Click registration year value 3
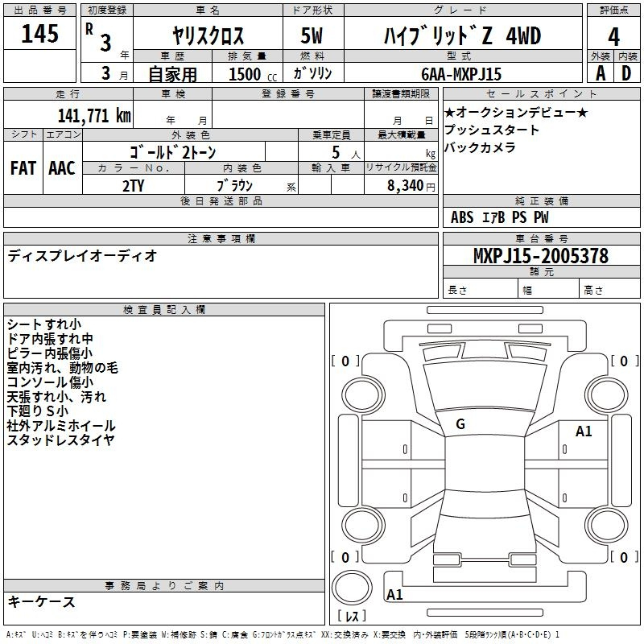Image resolution: width=644 pixels, height=644 pixels. coord(105,43)
